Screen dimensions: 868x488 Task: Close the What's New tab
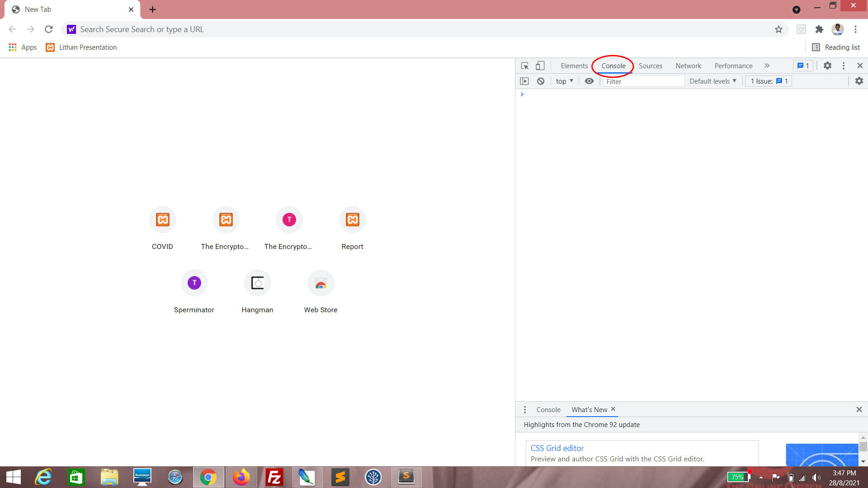[x=613, y=409]
